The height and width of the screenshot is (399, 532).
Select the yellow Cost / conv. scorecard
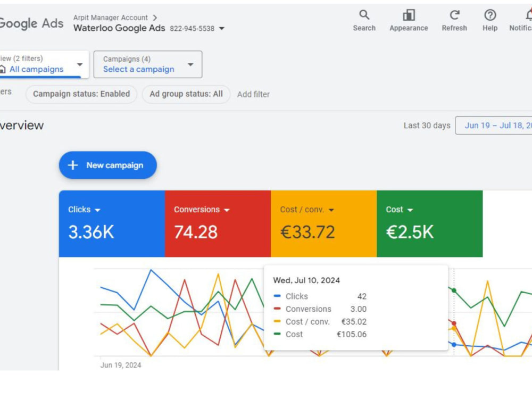tap(323, 223)
